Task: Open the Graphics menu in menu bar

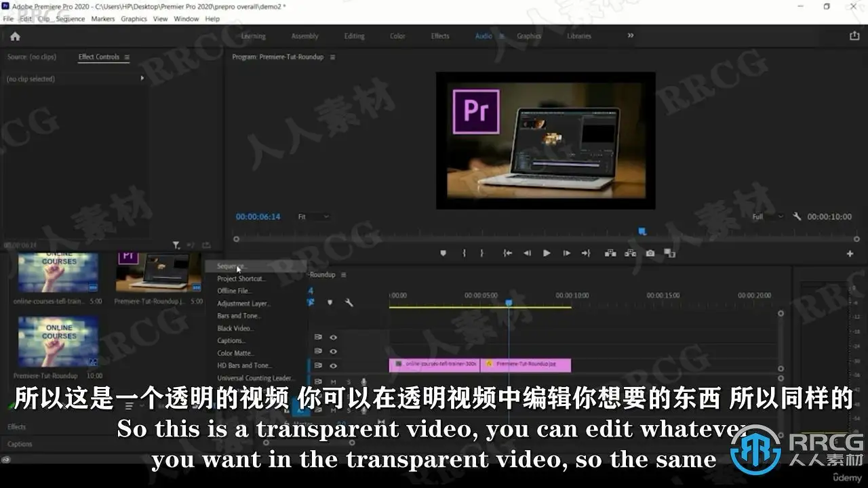Action: click(134, 19)
